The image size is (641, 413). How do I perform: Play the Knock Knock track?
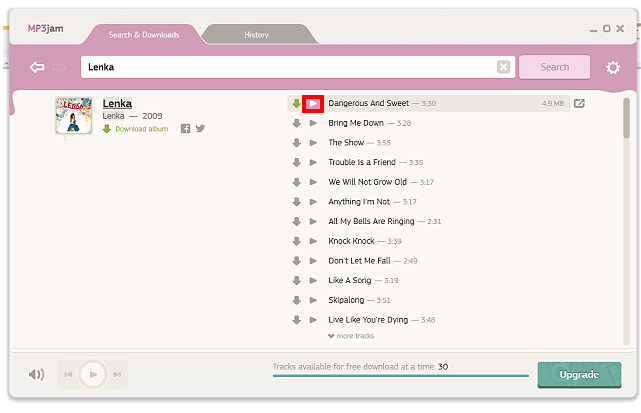coord(313,241)
